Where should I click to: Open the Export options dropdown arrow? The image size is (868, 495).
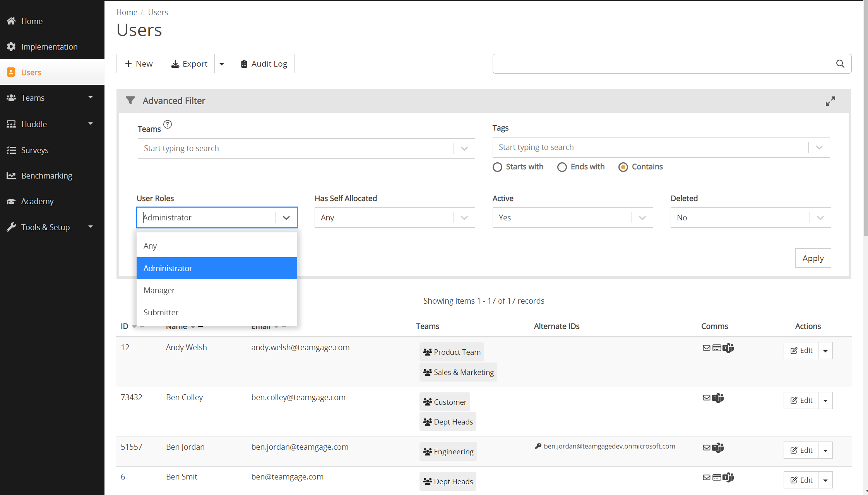coord(222,64)
